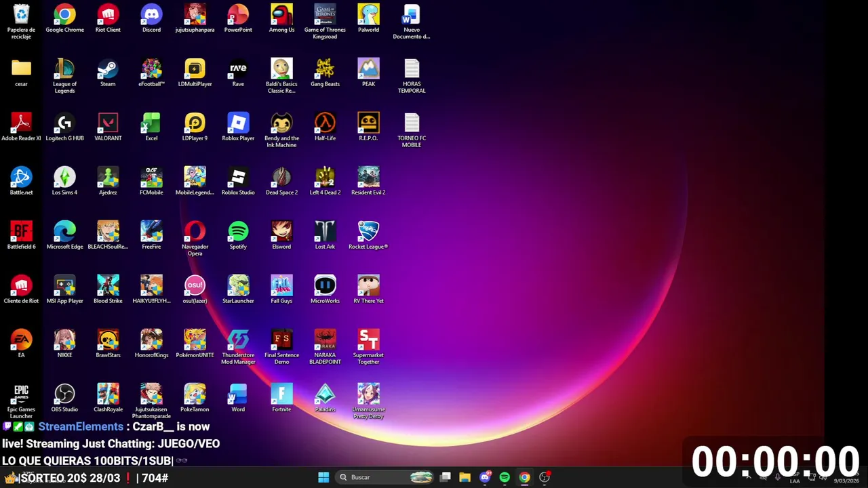The width and height of the screenshot is (868, 488).
Task: Select the Steam desktop icon
Action: 108,73
